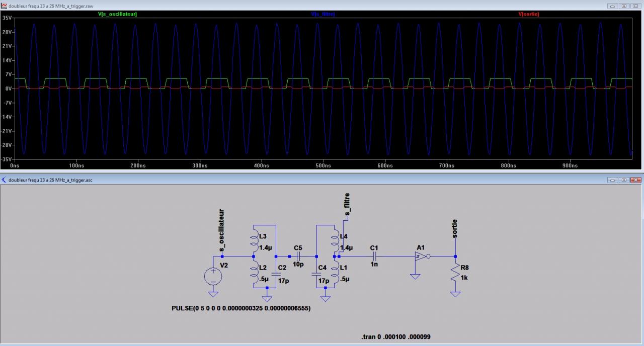This screenshot has height=346, width=644.
Task: Click the waveform window's title bar icon
Action: click(x=5, y=6)
